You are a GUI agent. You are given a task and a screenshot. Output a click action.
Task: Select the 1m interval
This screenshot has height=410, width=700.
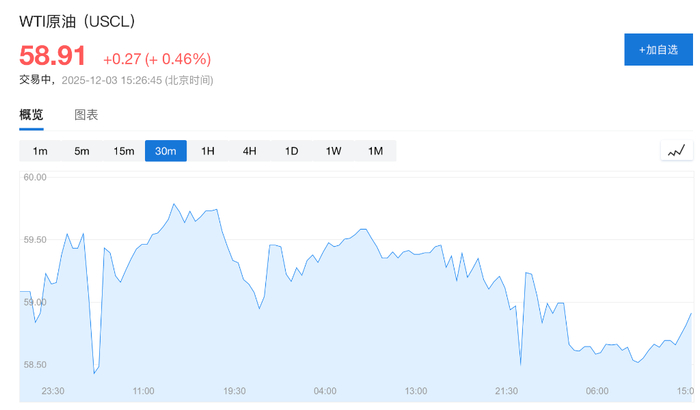click(x=40, y=151)
